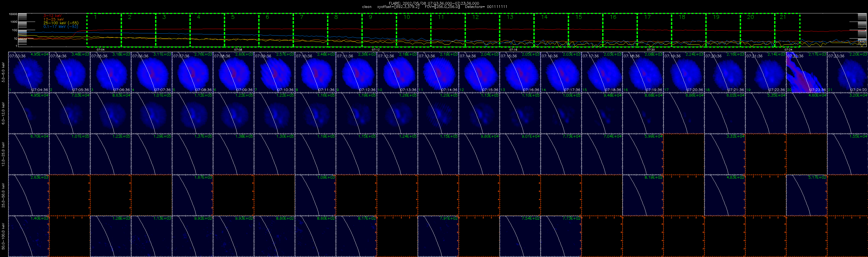Screen dimensions: 868x257
Task: Open the 3.0-6.0 keV image starting 07:12:36
Action: (x=397, y=72)
